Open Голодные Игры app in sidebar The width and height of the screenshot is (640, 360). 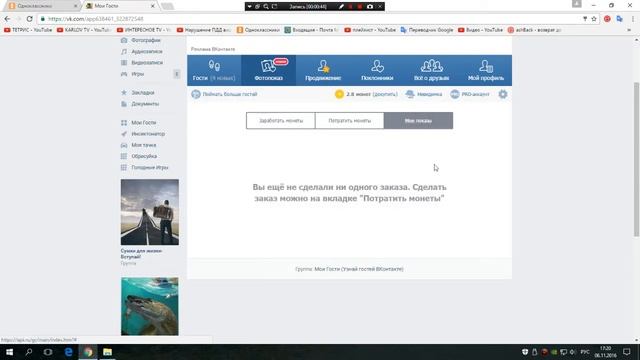[x=144, y=167]
